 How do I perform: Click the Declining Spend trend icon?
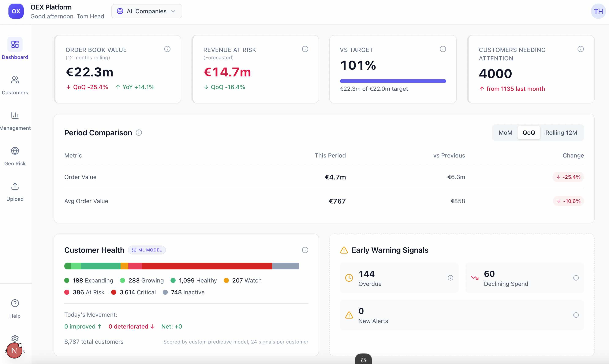click(474, 278)
